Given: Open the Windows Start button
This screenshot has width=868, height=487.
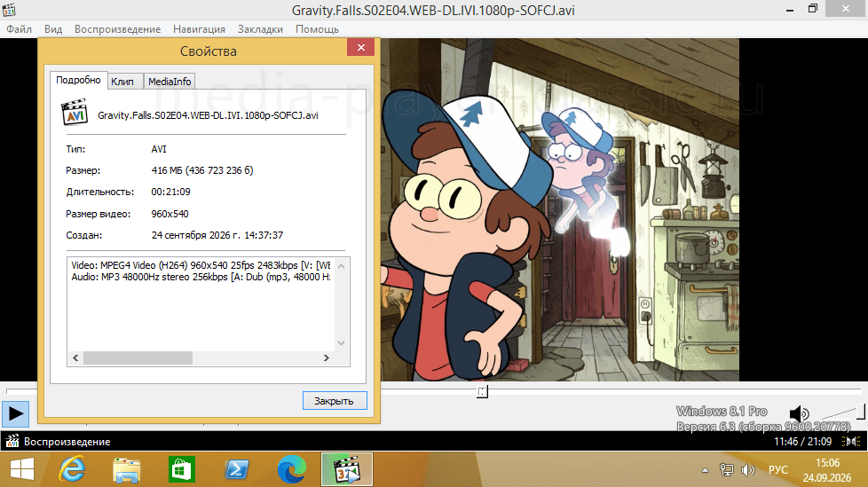Looking at the screenshot, I should click(x=22, y=470).
